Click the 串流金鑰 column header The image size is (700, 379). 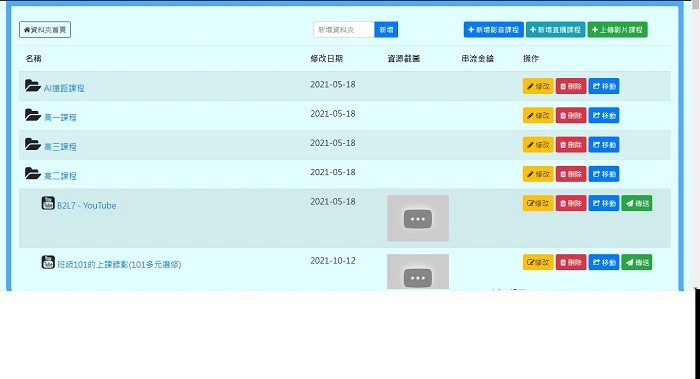478,58
